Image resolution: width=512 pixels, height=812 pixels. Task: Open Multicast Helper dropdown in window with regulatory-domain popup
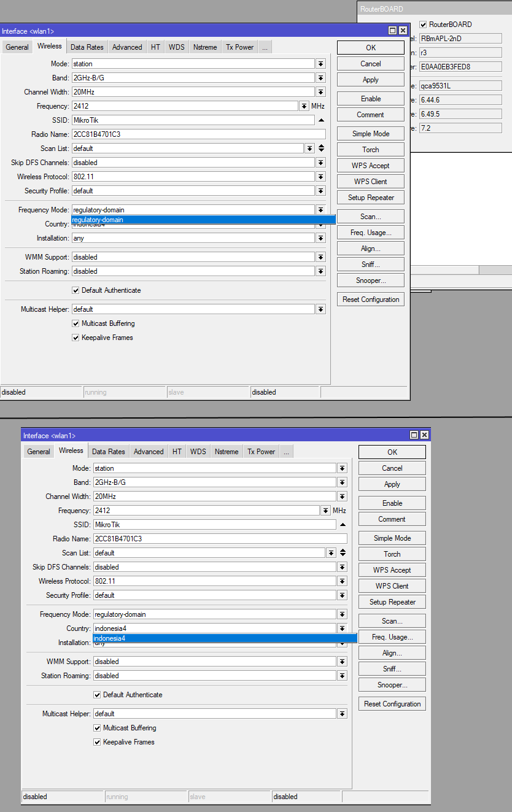coord(320,309)
